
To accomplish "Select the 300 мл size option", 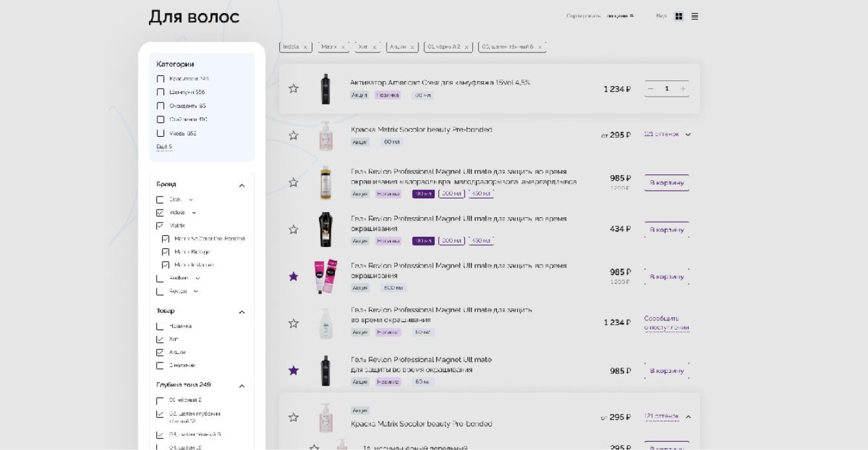I will [451, 194].
